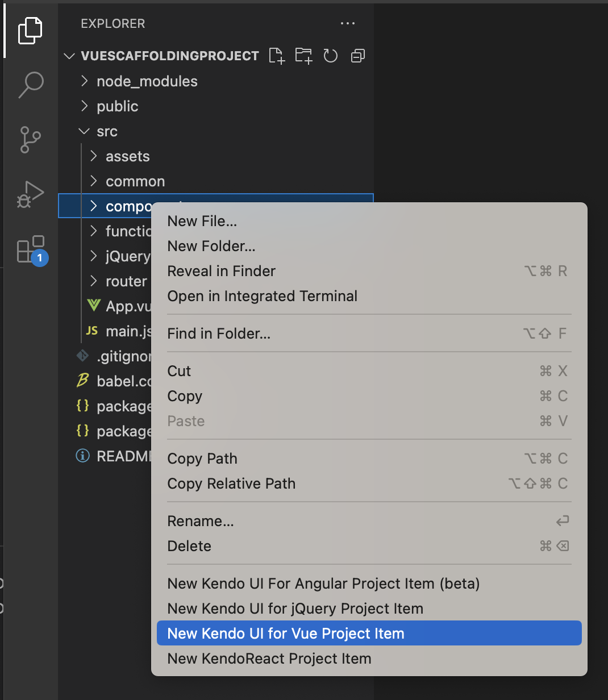The width and height of the screenshot is (608, 700).
Task: Select the Source Control icon
Action: pyautogui.click(x=30, y=139)
